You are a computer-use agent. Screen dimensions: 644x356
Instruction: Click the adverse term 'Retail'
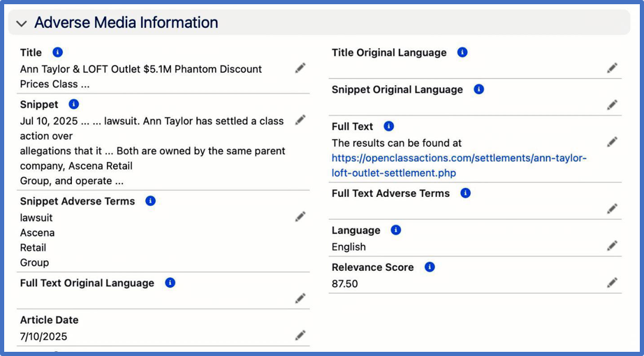click(33, 248)
